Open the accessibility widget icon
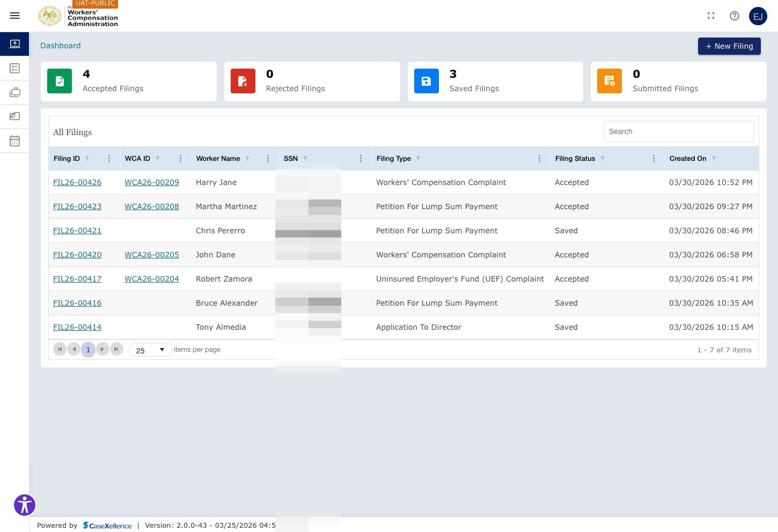The height and width of the screenshot is (532, 778). pyautogui.click(x=25, y=505)
